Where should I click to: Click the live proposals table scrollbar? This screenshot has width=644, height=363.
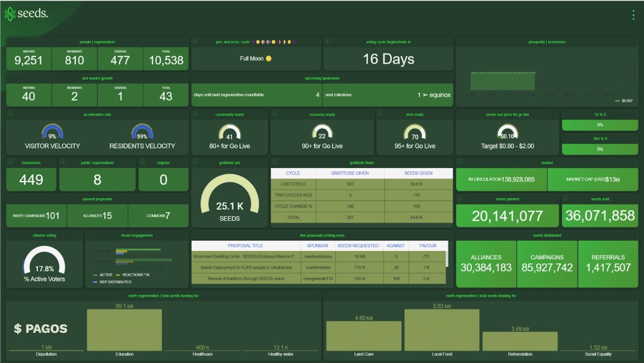446,258
